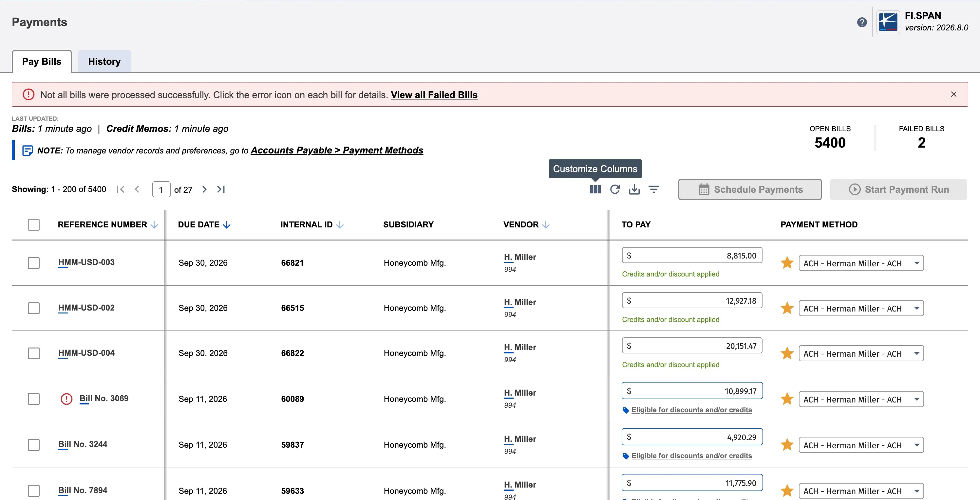Open bill reference HMM-USD-002
Screen dimensions: 980x500
86,308
